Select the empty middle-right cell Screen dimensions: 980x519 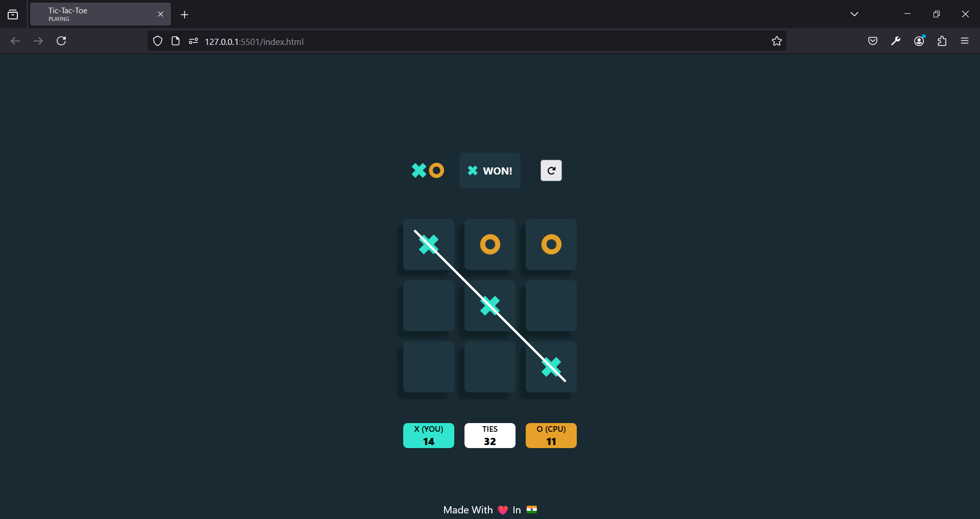(551, 306)
